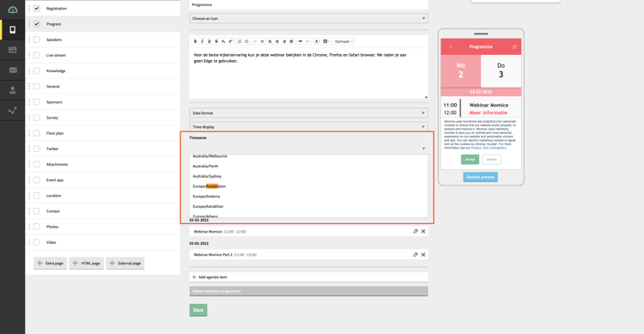644x334 pixels.
Task: Open the statistics graph sidebar icon
Action: pos(12,110)
